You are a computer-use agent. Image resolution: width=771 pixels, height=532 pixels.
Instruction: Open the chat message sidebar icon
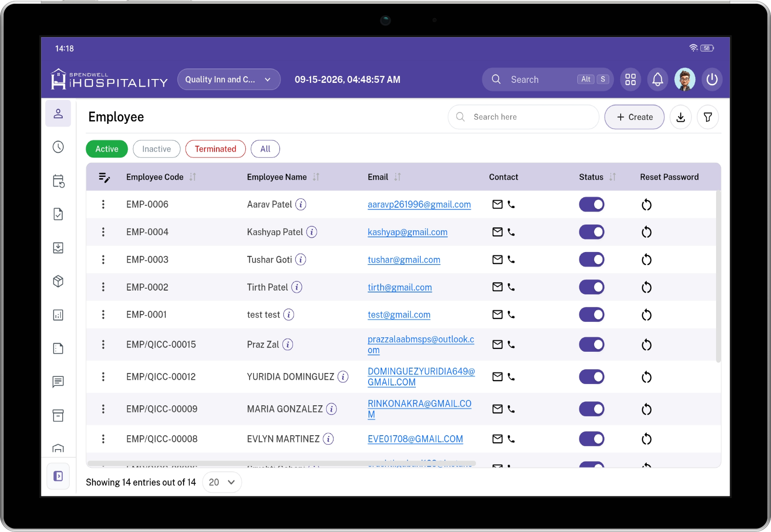(58, 382)
